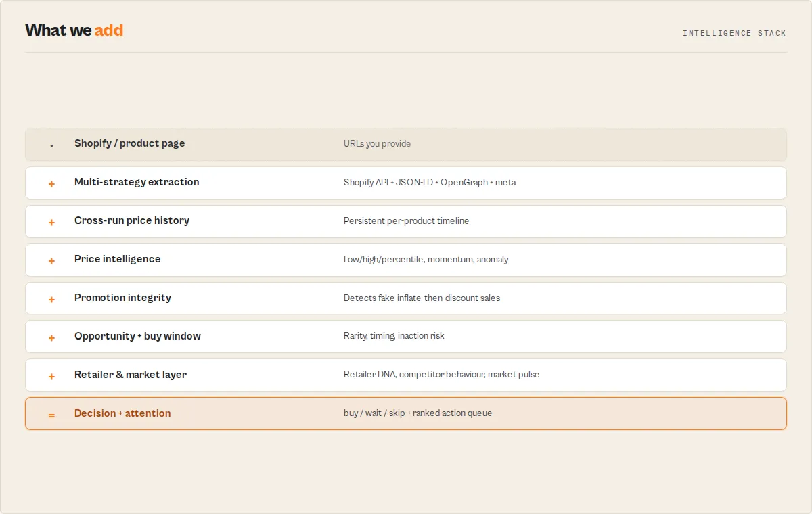Click the plus icon beside Promotion integrity
The width and height of the screenshot is (812, 514).
(x=51, y=299)
